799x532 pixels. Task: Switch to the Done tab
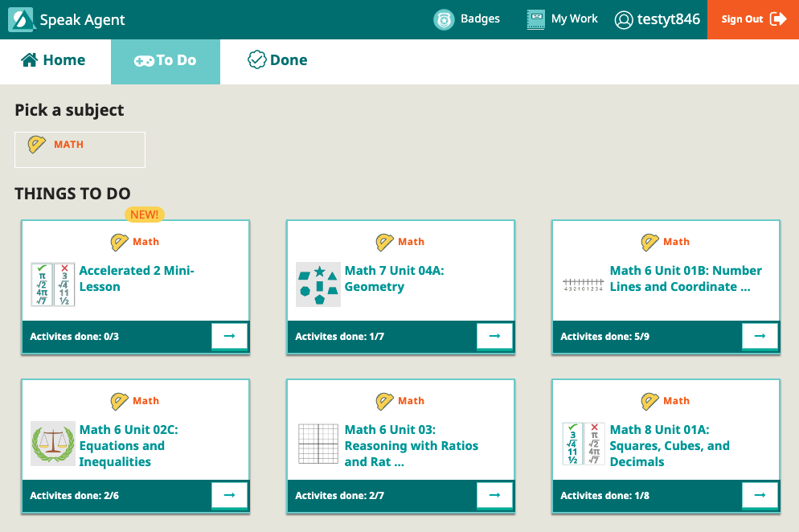[x=277, y=61]
